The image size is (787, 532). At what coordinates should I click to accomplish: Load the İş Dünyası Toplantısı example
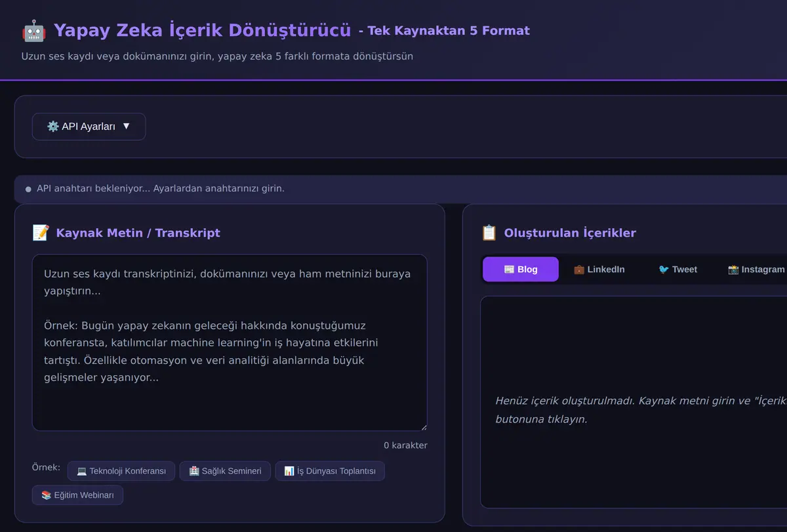coord(330,471)
